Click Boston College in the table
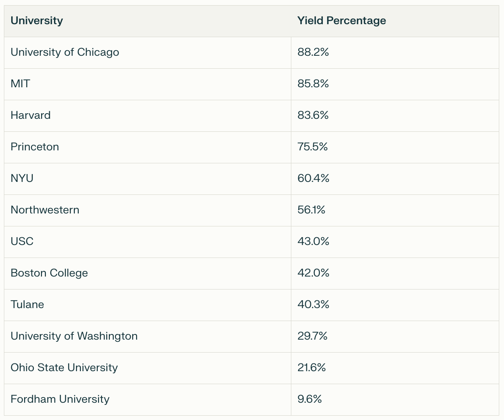The image size is (504, 420). [49, 273]
